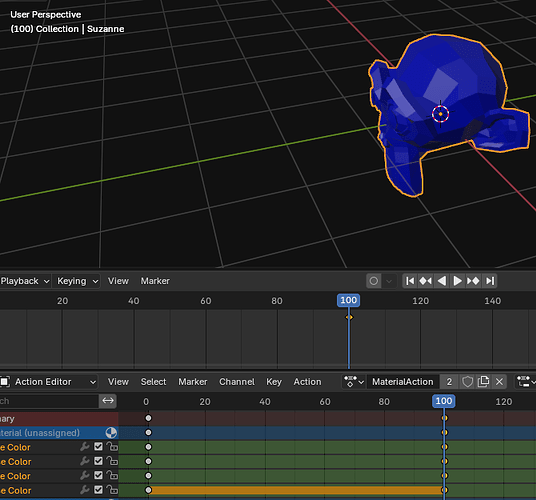Image resolution: width=536 pixels, height=500 pixels.
Task: Select the Summary channel row
Action: click(59, 419)
